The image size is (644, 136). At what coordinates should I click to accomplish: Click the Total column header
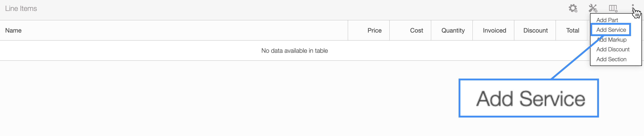click(x=572, y=30)
